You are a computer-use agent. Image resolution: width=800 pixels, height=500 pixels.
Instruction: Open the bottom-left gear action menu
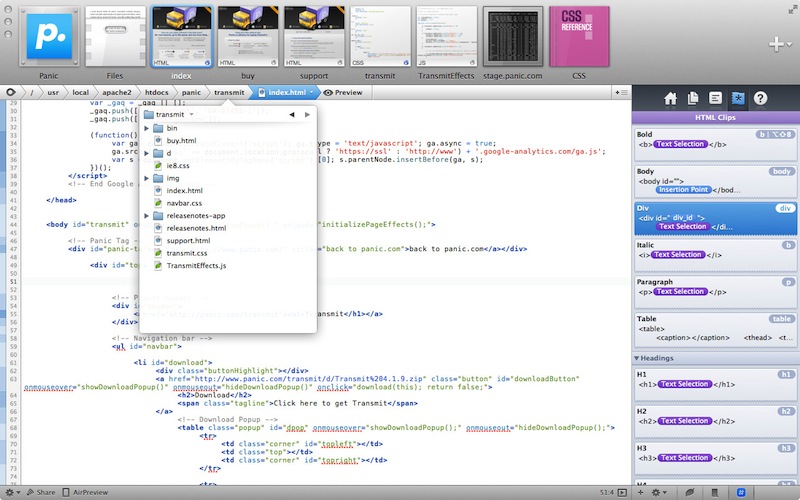[10, 493]
